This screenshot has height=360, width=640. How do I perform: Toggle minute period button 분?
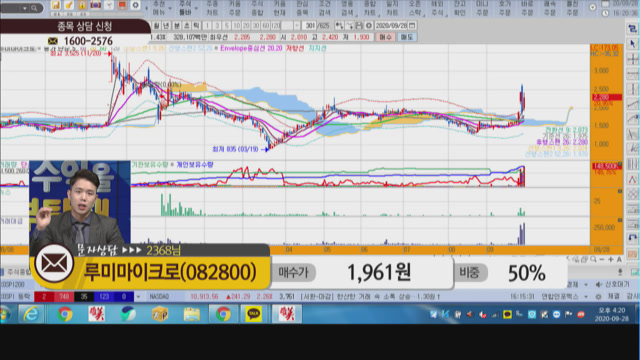coord(177,26)
